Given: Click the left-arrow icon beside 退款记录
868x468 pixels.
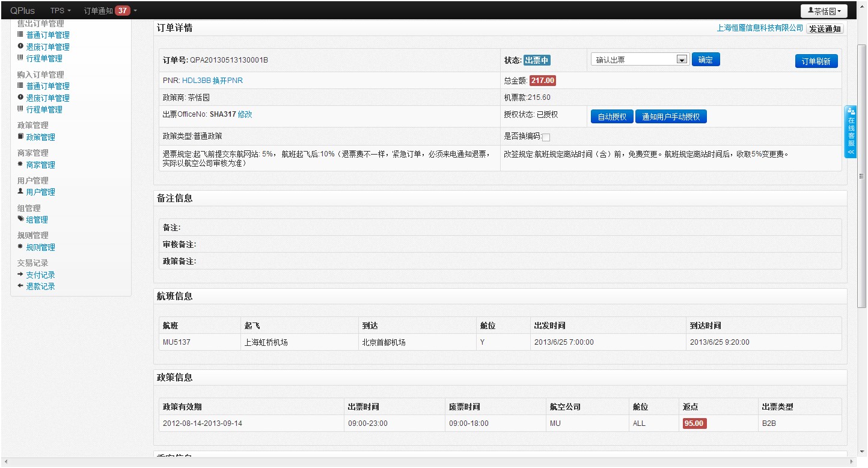Looking at the screenshot, I should click(20, 286).
